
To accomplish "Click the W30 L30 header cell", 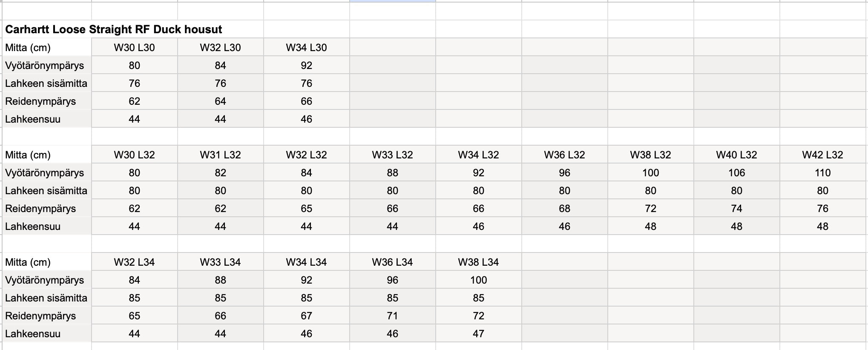I will [134, 47].
